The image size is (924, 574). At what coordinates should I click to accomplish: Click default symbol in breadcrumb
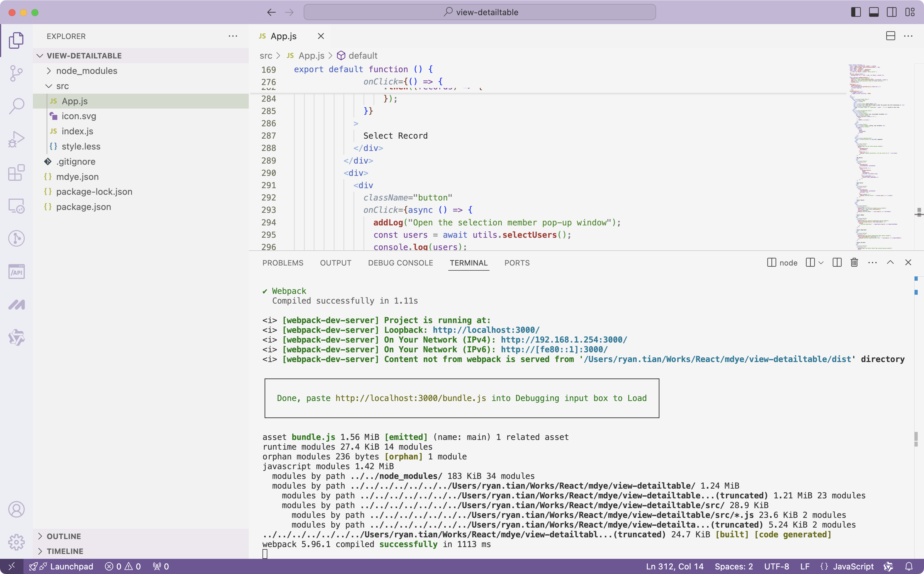pyautogui.click(x=357, y=56)
